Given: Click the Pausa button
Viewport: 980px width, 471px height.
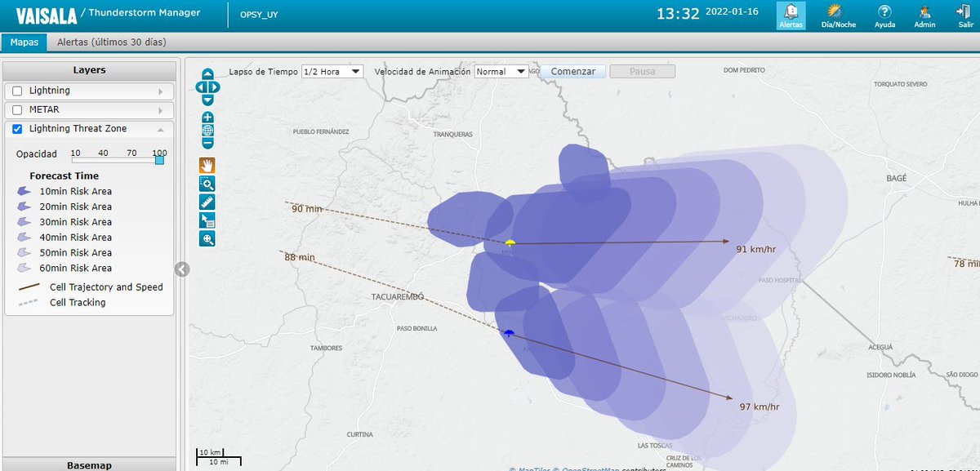Looking at the screenshot, I should coord(643,71).
